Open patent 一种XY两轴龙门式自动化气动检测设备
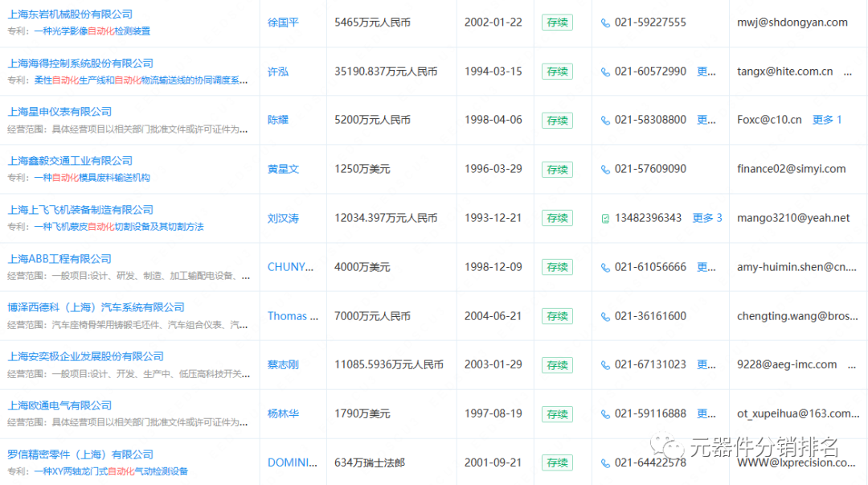The height and width of the screenshot is (485, 868). pos(111,471)
